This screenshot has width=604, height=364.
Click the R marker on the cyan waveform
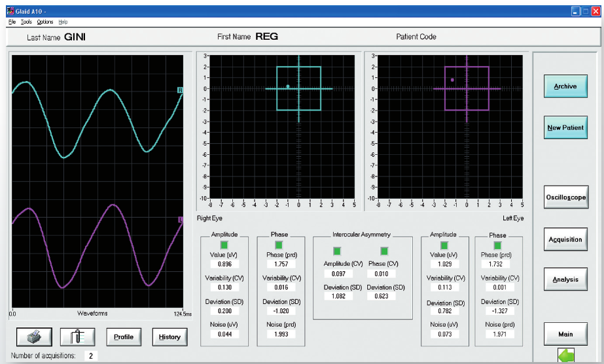[180, 90]
